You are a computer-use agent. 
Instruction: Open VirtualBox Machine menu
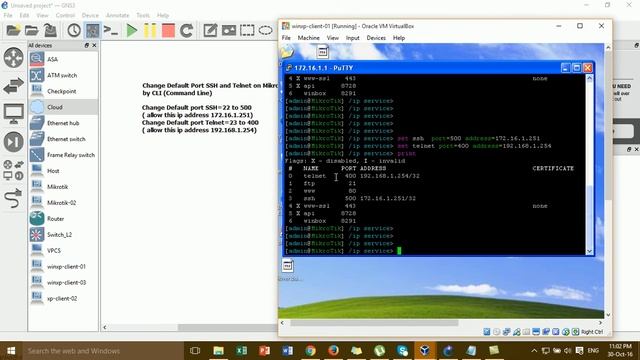pos(309,38)
